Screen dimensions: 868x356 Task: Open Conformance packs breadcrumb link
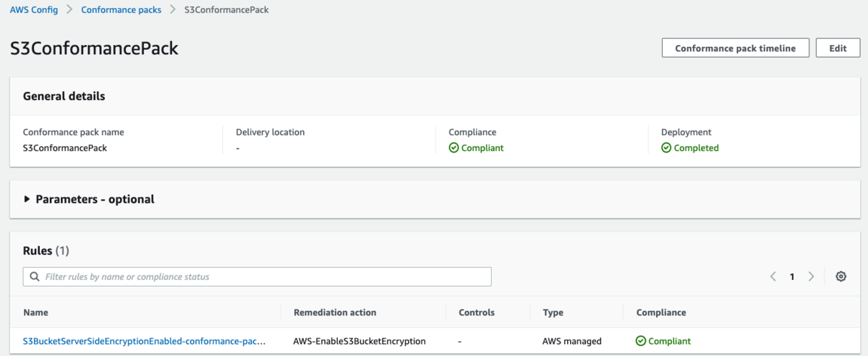tap(121, 10)
